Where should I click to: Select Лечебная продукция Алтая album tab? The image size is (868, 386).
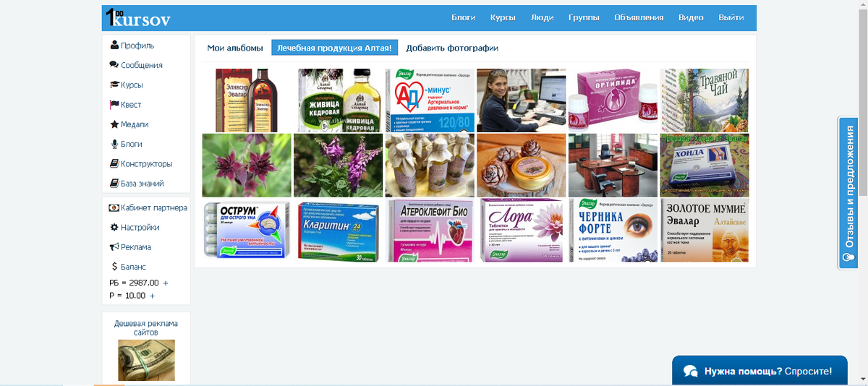pyautogui.click(x=335, y=48)
